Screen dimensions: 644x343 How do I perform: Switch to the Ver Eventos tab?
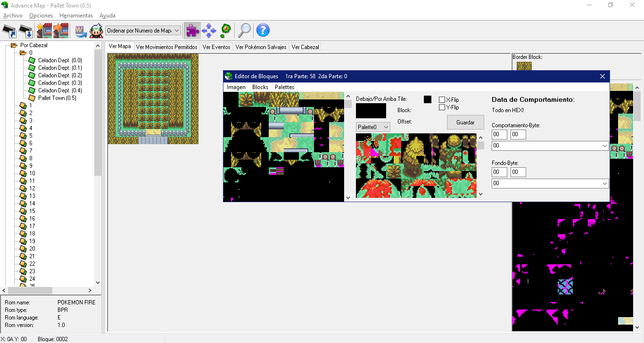coord(216,47)
